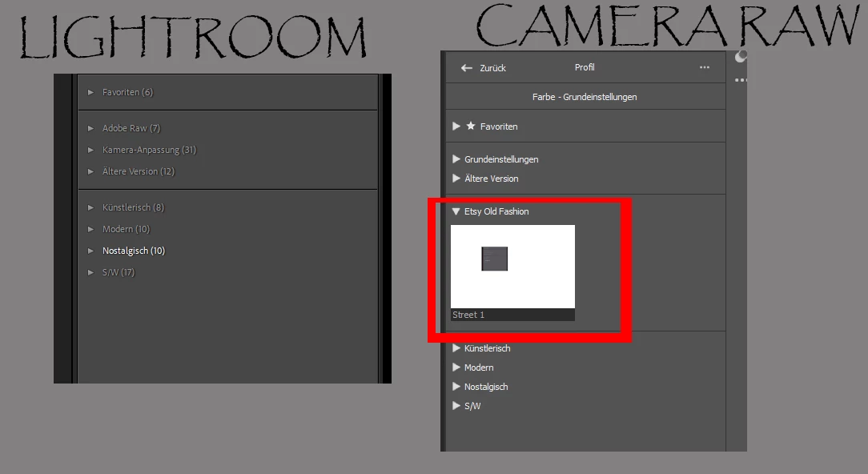Image resolution: width=868 pixels, height=474 pixels.
Task: Expand Ältere Version in Camera Raw
Action: [456, 179]
